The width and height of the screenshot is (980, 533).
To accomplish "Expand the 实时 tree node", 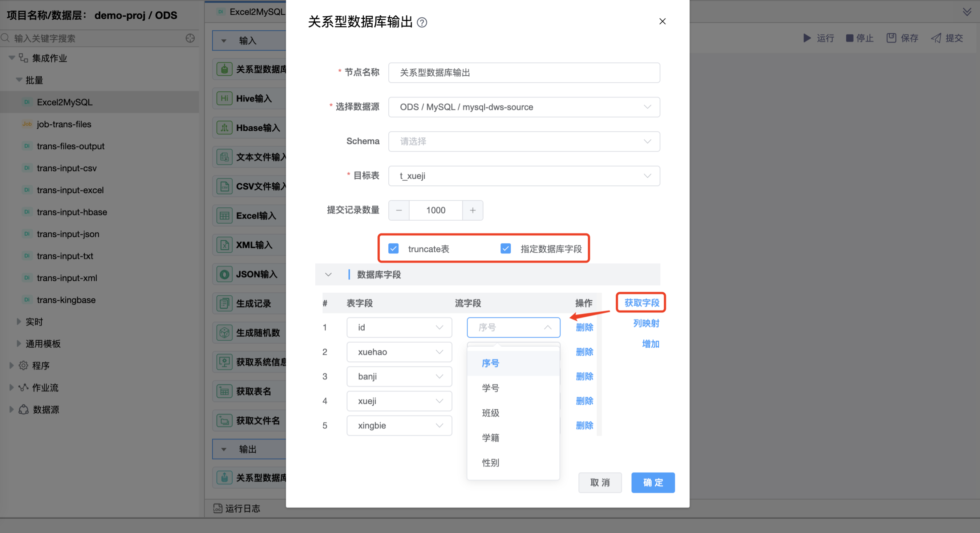I will pyautogui.click(x=19, y=322).
